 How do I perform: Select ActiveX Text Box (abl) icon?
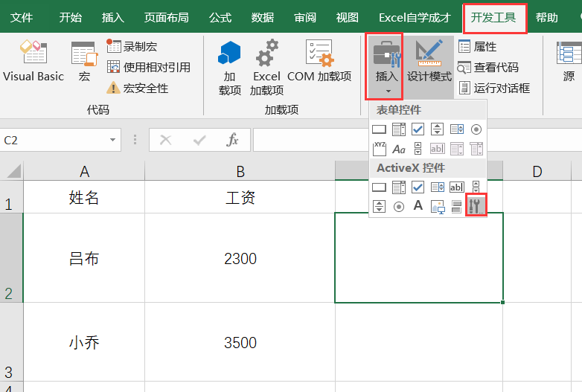[x=457, y=187]
